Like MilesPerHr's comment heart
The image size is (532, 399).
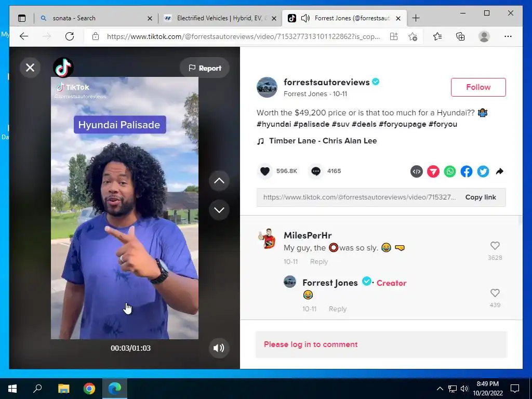pyautogui.click(x=495, y=245)
